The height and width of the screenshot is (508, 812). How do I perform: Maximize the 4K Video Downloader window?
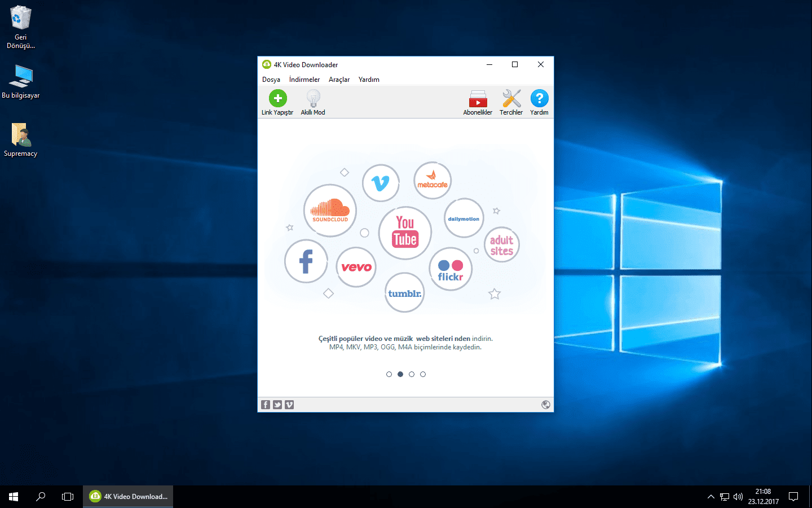[x=515, y=64]
